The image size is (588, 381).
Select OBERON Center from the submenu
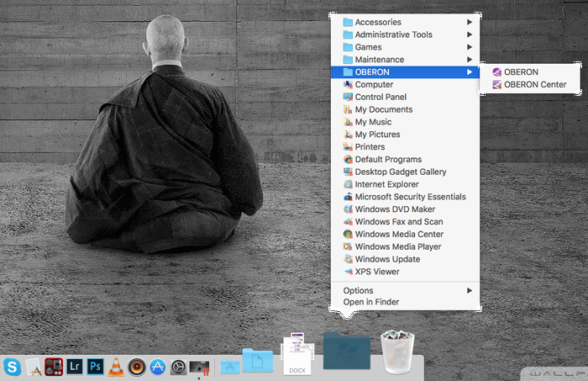click(534, 84)
